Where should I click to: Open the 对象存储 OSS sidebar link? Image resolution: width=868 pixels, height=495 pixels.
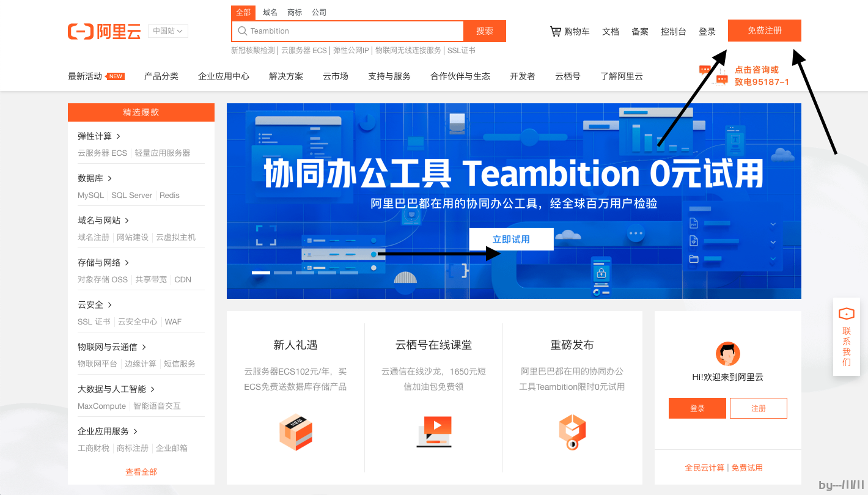[x=103, y=279]
